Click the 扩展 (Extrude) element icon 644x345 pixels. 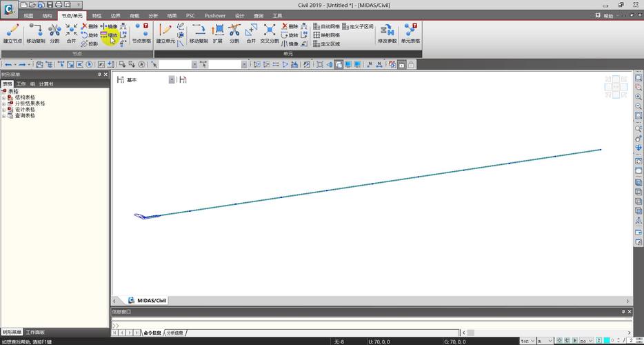click(x=217, y=33)
